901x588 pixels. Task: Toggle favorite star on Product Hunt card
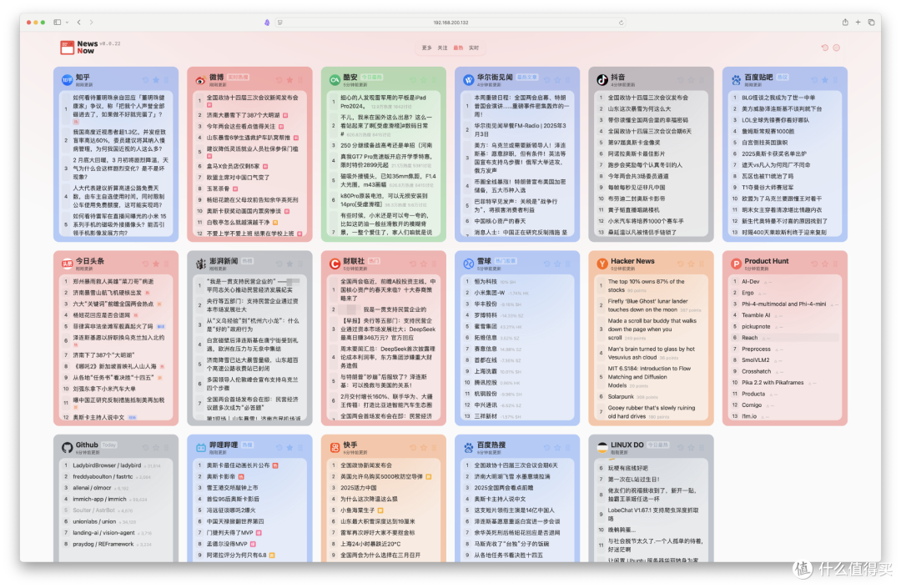(x=824, y=264)
